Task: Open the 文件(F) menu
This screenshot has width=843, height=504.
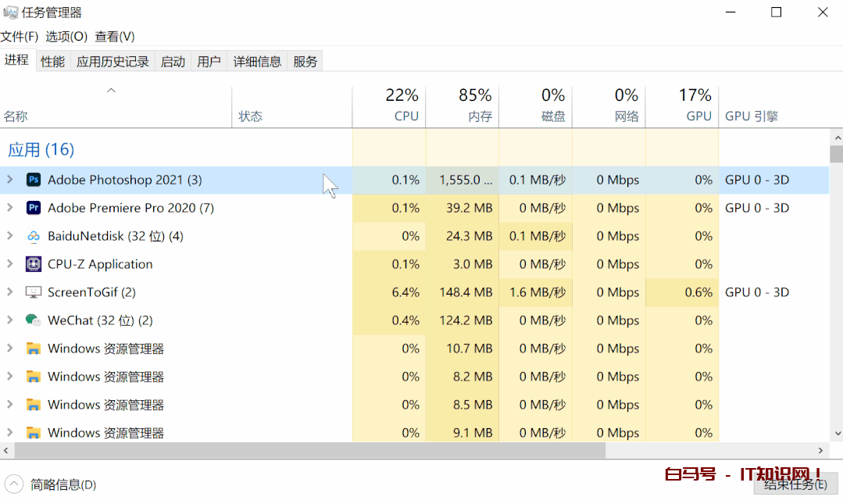Action: [20, 37]
